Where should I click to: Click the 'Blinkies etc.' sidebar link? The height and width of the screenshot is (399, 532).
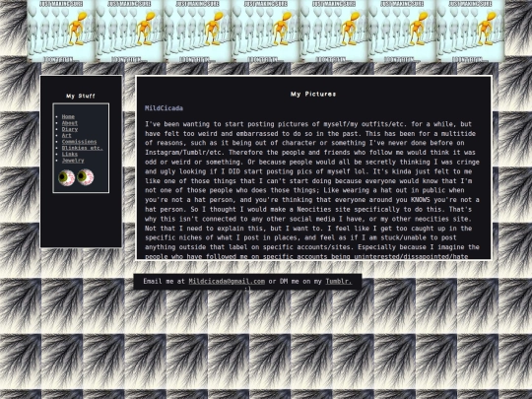[82, 148]
